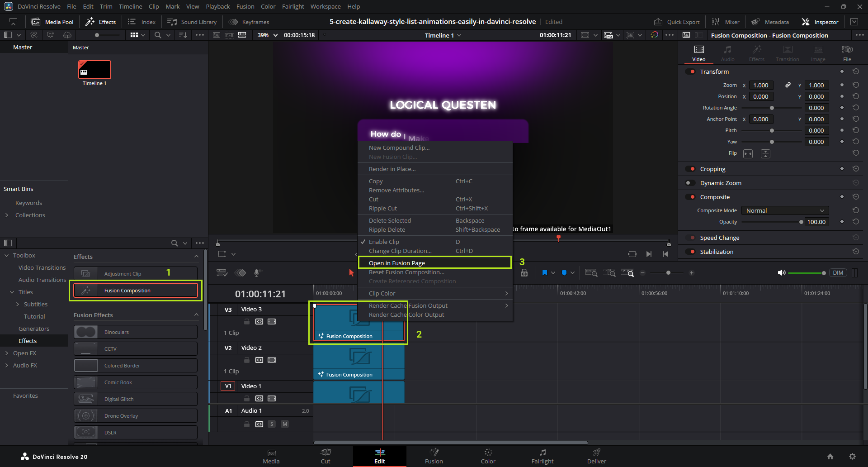Click the Quick Export button

click(677, 22)
